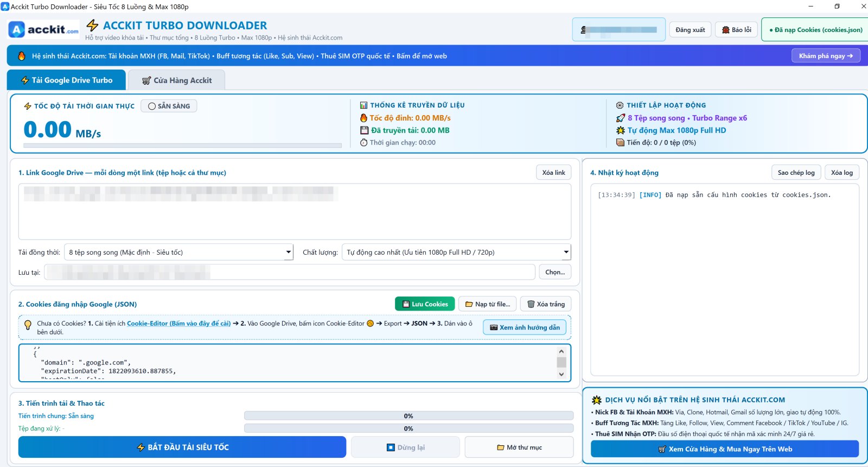Image resolution: width=868 pixels, height=467 pixels.
Task: Copy the log with Sao chép log
Action: 796,173
